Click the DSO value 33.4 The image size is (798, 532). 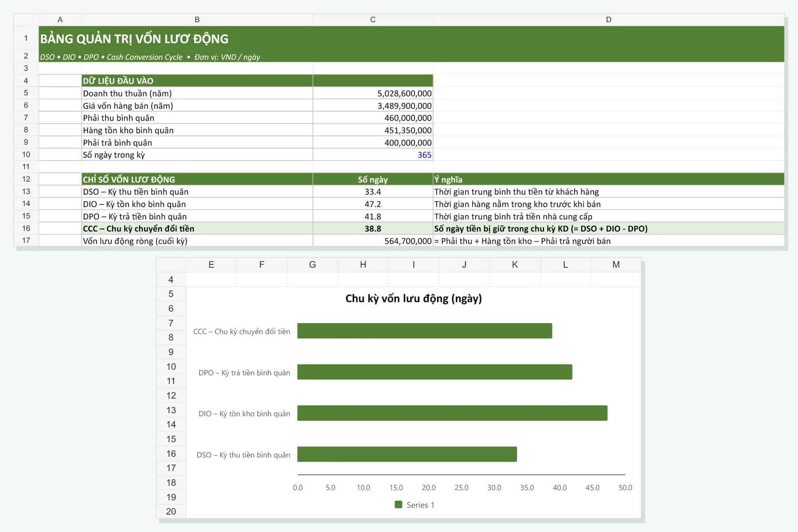(373, 192)
